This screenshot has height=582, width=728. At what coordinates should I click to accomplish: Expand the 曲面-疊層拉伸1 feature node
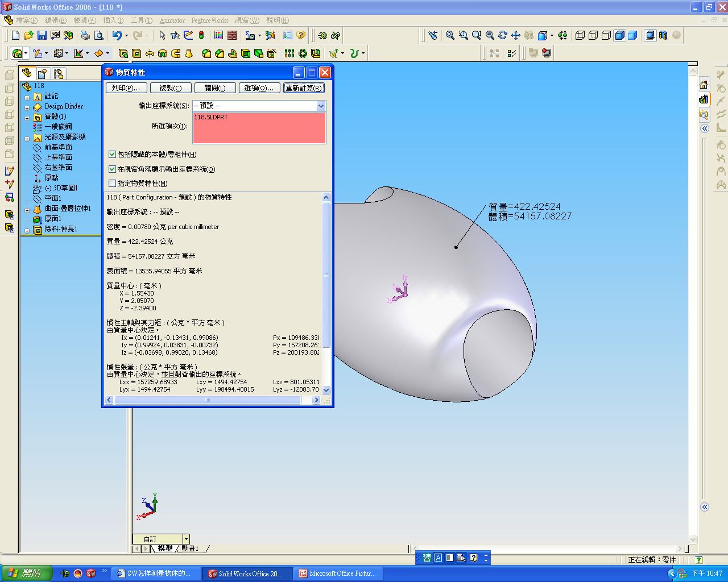[x=27, y=210]
